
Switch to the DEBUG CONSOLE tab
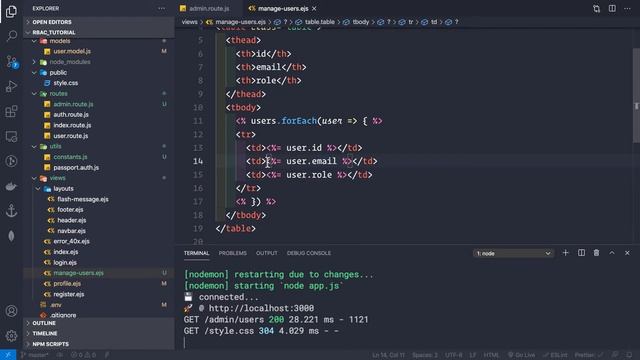pos(309,253)
